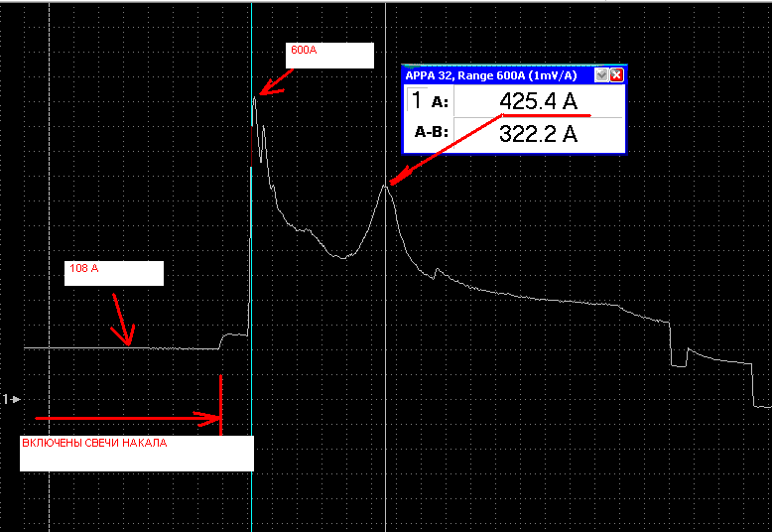Image resolution: width=772 pixels, height=532 pixels.
Task: Close the APPA 32 measurement window
Action: (x=616, y=75)
